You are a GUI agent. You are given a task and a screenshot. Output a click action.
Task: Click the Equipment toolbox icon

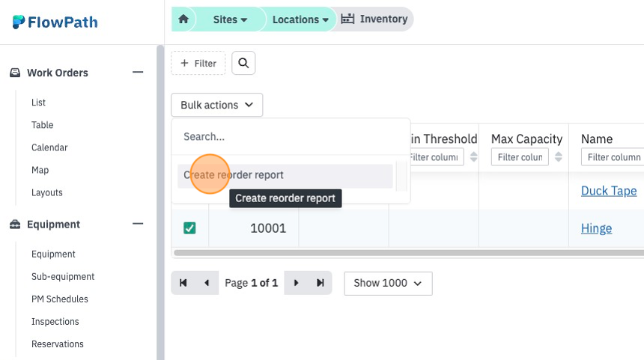[15, 224]
